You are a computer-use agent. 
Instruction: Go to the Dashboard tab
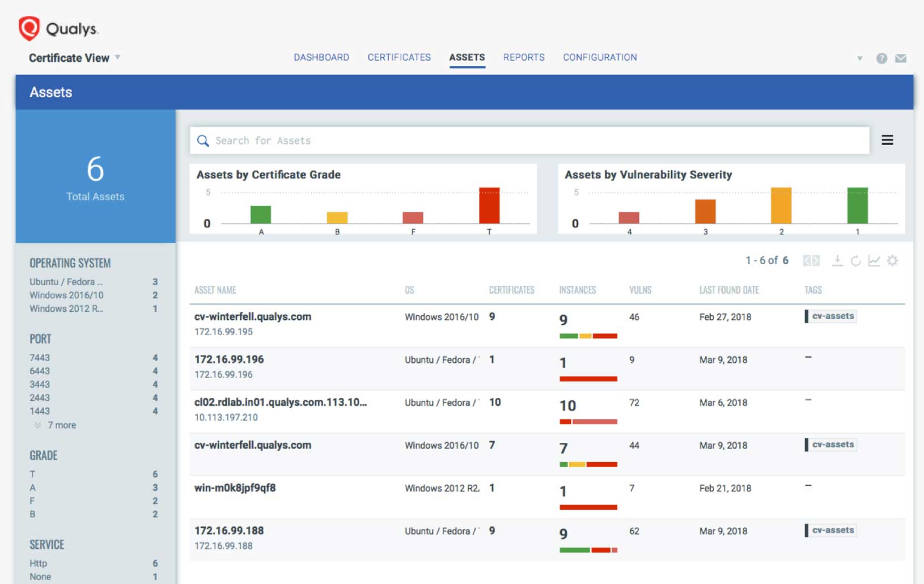pyautogui.click(x=321, y=57)
